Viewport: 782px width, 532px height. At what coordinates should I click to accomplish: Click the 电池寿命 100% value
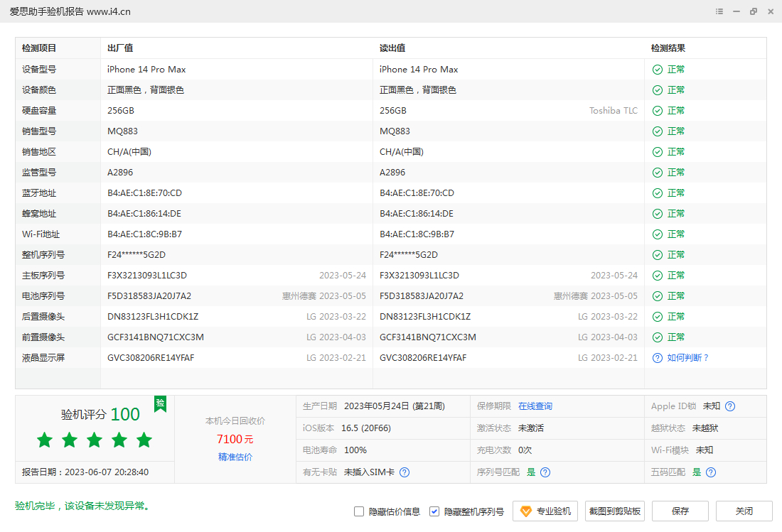point(355,450)
